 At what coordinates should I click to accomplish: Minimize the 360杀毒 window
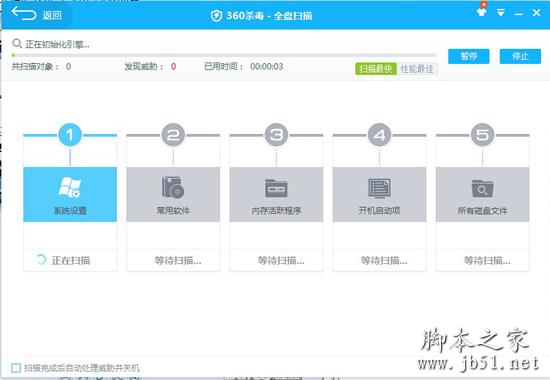tap(518, 14)
